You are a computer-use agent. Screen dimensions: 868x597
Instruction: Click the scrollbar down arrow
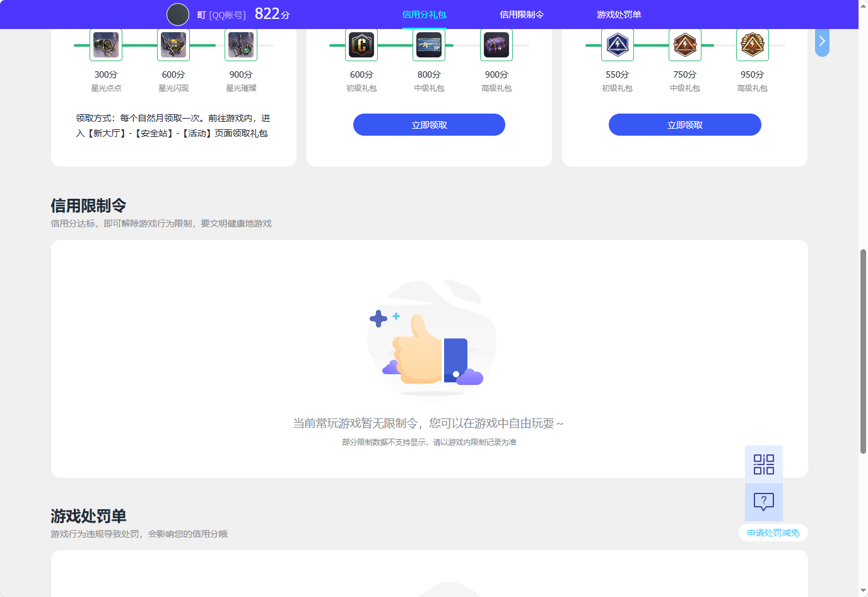point(863,591)
